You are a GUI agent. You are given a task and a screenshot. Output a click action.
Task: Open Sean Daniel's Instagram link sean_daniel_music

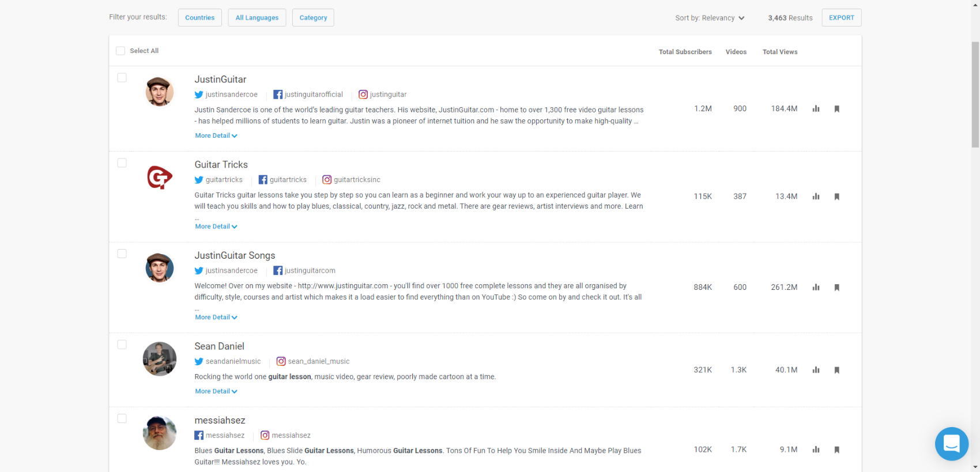313,361
